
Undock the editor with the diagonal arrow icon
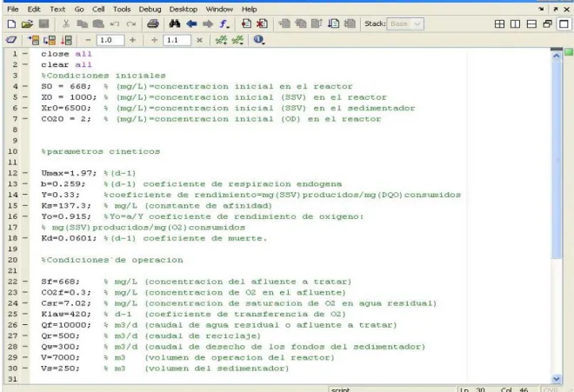[x=556, y=10]
